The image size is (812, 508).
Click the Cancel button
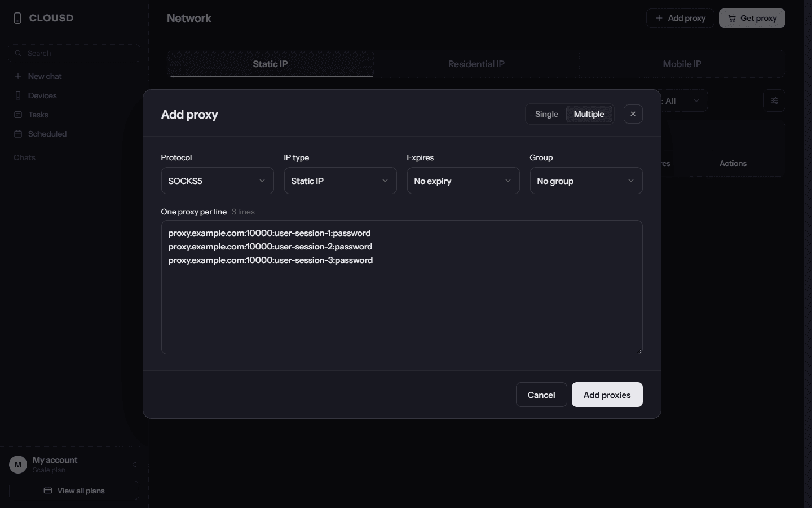point(541,395)
